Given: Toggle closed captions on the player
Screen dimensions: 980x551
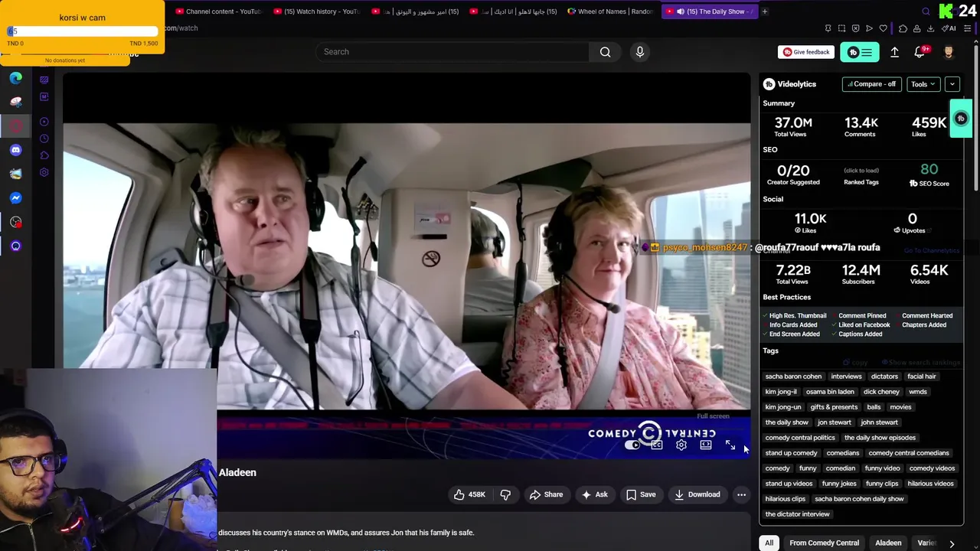Looking at the screenshot, I should coord(657,445).
